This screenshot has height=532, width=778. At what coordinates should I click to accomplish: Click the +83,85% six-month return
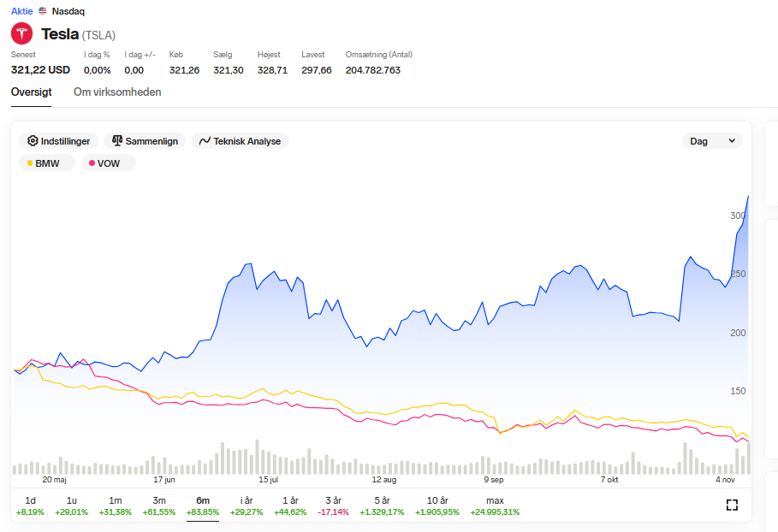click(203, 511)
